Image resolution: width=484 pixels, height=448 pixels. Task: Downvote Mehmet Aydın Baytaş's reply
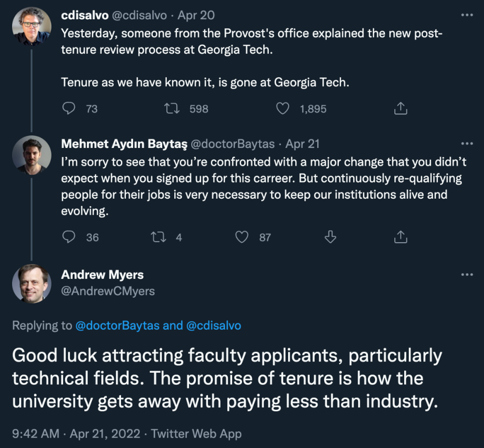coord(330,237)
